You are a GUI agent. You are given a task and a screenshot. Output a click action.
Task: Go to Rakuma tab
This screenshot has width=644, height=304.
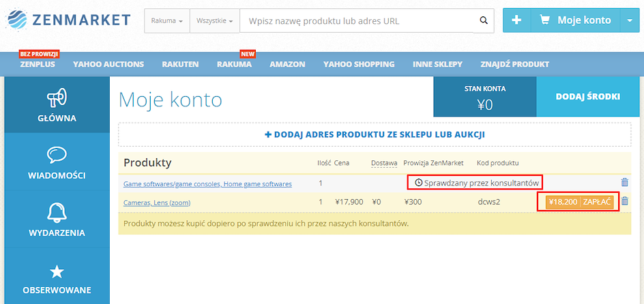(234, 64)
